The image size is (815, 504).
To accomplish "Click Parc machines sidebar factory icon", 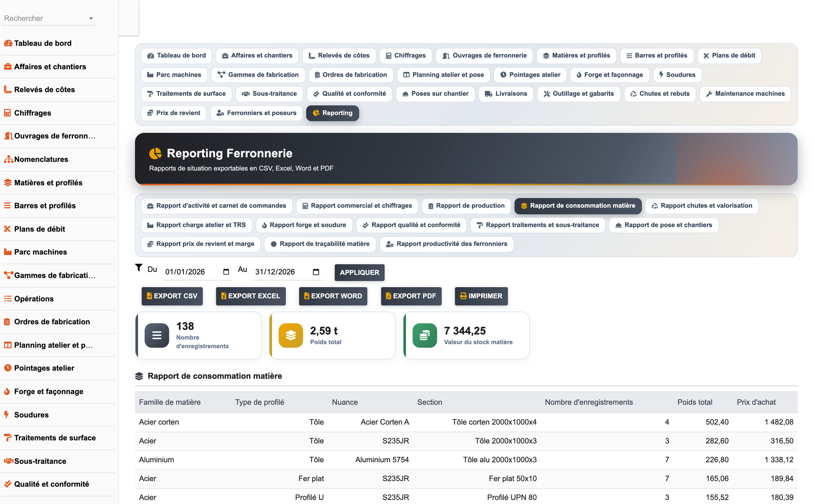I will click(8, 252).
